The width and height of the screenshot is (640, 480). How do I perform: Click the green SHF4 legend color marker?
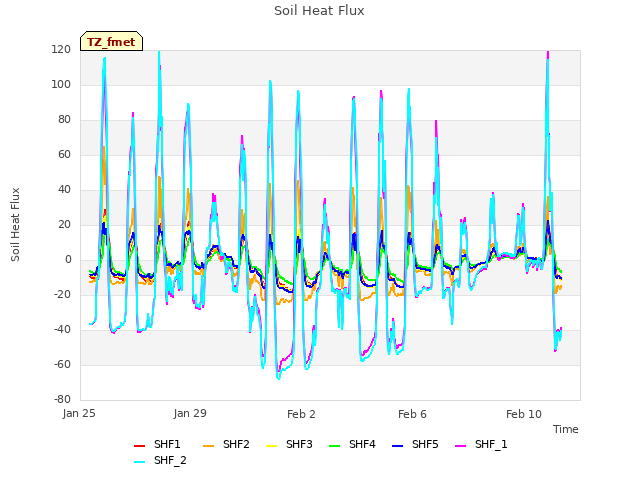[x=335, y=446]
